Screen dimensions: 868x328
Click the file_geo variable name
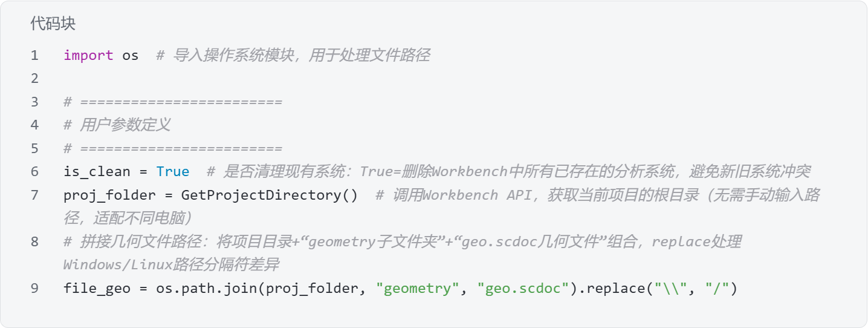tap(97, 288)
